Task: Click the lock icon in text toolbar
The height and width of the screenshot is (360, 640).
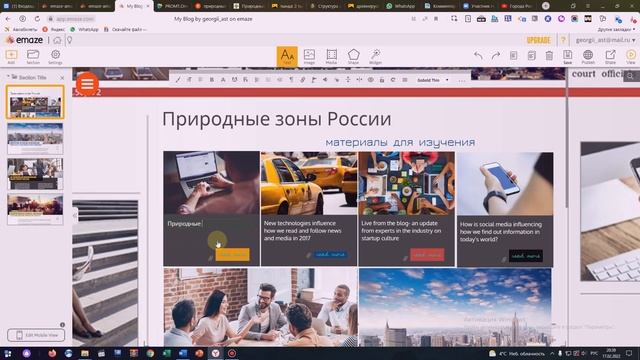Action: point(382,80)
